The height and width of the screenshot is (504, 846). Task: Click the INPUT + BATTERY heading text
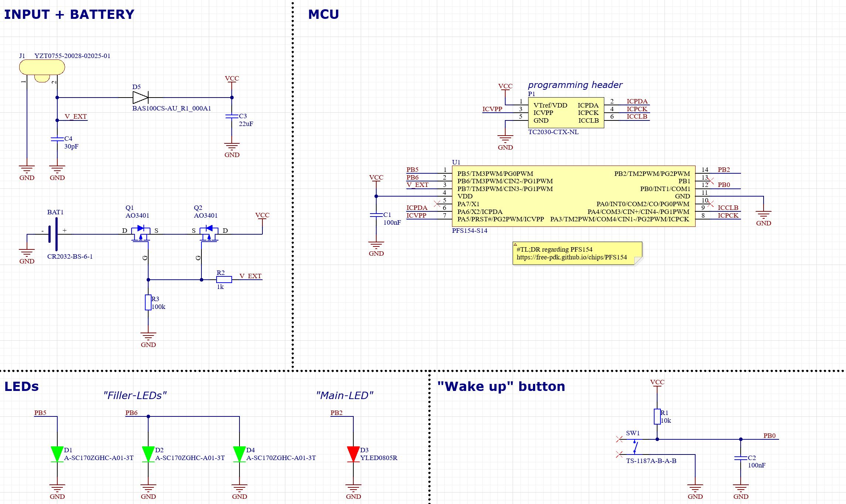pyautogui.click(x=69, y=14)
